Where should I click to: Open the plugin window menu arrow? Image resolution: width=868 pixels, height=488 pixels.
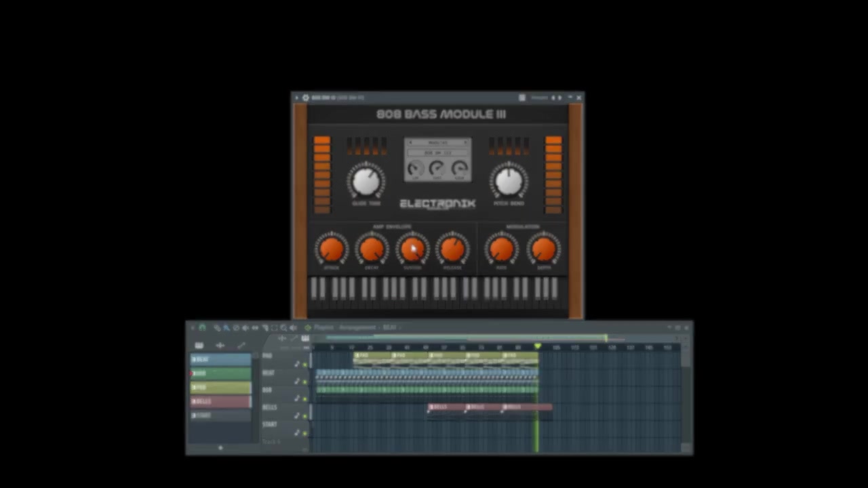(296, 98)
